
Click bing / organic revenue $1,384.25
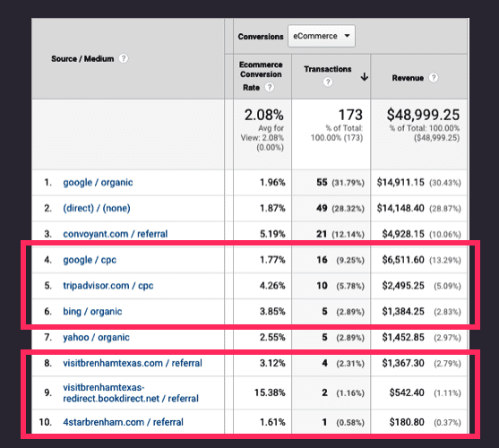coord(403,311)
